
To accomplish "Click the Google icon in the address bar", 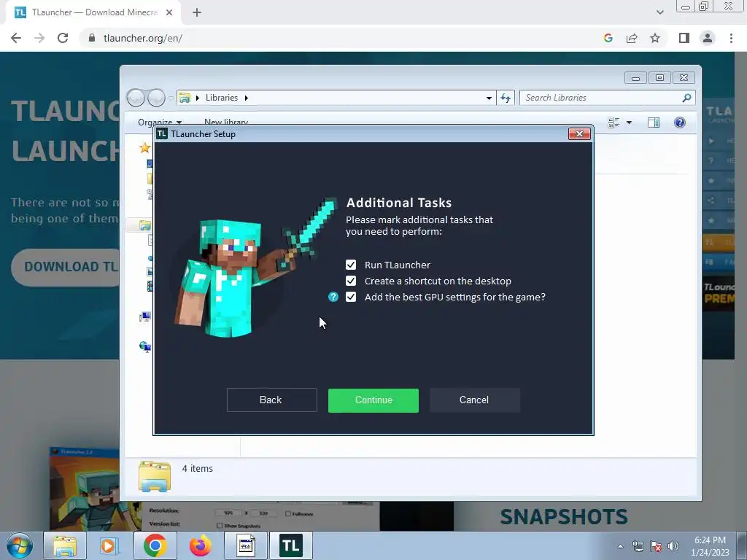I will pos(608,38).
